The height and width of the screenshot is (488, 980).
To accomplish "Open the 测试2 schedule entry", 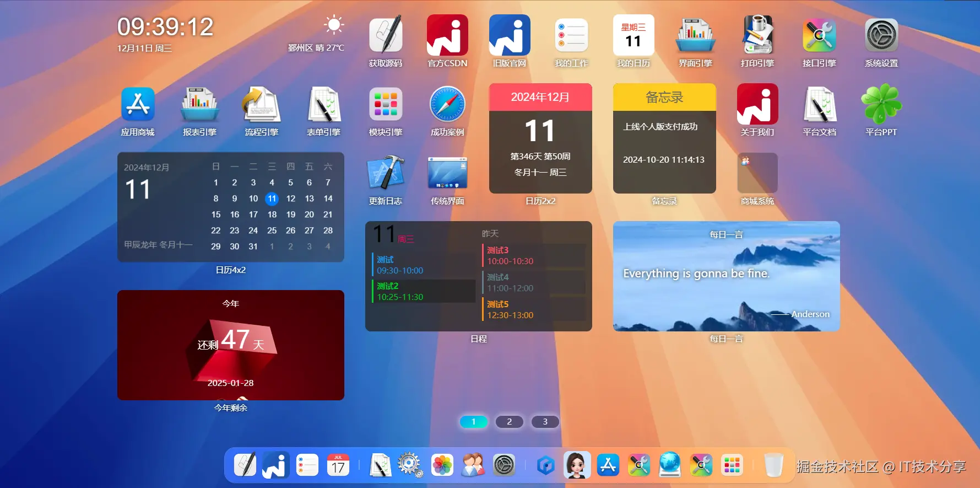I will pos(424,291).
